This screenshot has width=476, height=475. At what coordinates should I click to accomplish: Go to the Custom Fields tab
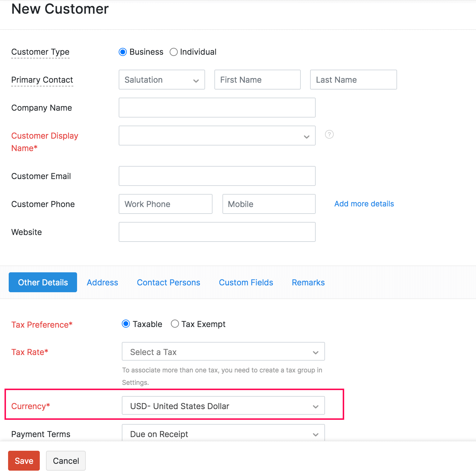(246, 283)
